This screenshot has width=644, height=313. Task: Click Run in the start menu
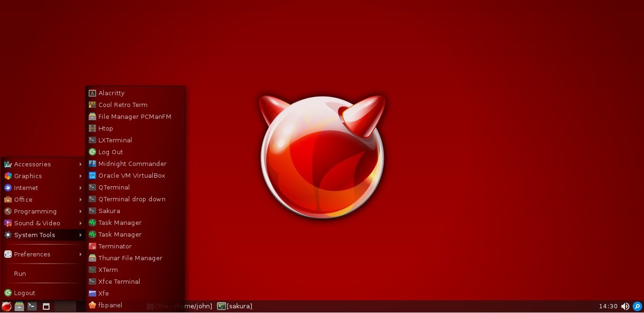[x=20, y=273]
